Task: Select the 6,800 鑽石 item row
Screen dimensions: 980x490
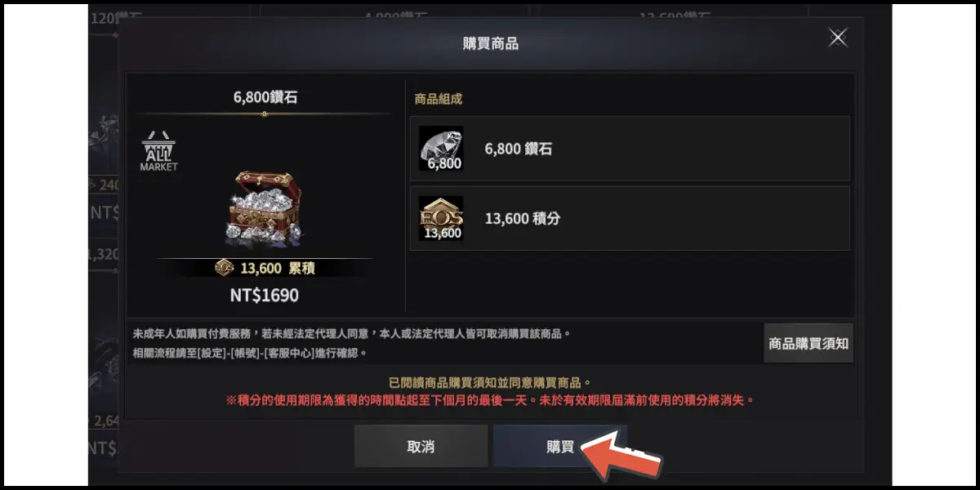Action: (630, 149)
